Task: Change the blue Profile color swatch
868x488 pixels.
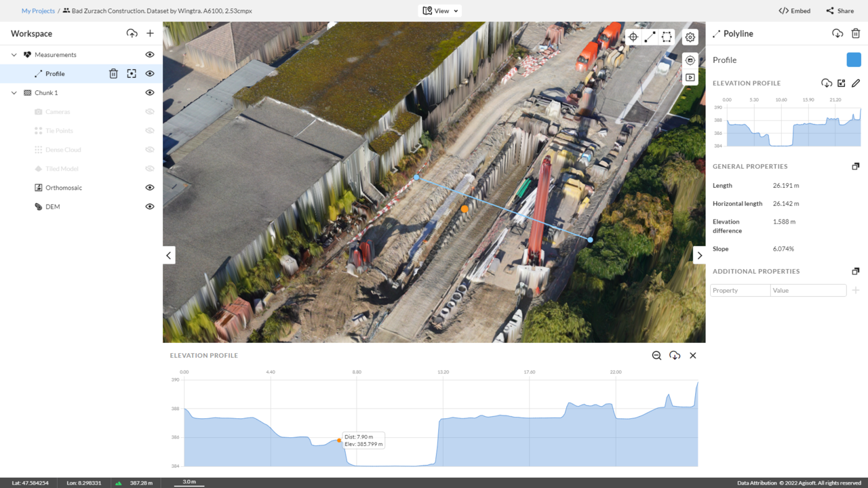Action: [854, 60]
